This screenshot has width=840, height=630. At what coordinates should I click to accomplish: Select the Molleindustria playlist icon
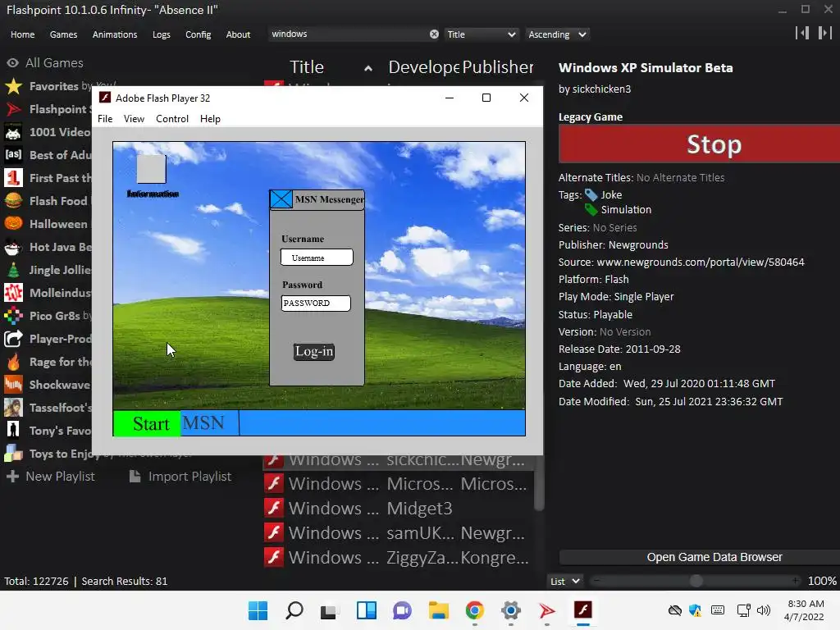click(13, 293)
